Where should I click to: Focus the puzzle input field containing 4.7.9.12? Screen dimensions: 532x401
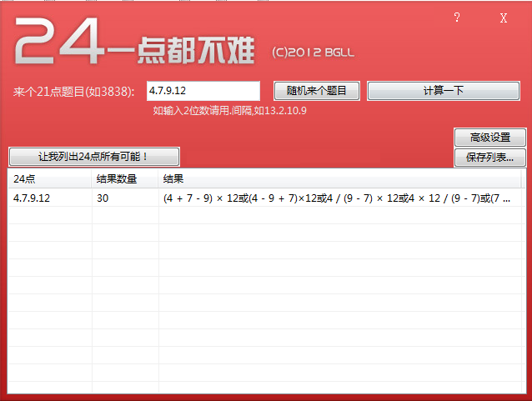pos(203,91)
